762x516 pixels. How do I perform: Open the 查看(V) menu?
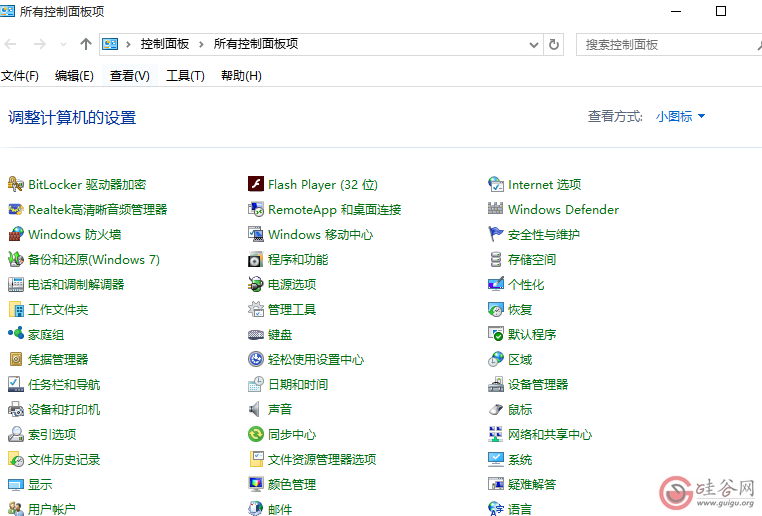[x=129, y=76]
